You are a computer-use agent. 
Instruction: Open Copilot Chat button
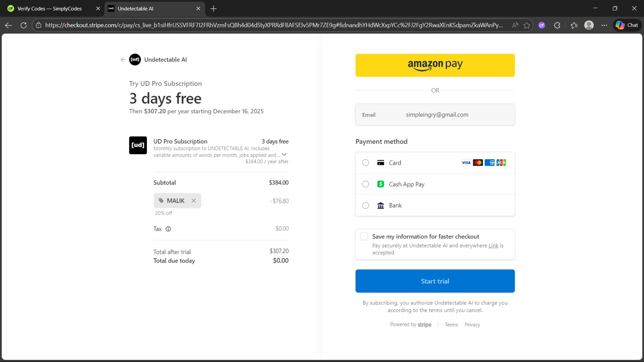(x=627, y=25)
